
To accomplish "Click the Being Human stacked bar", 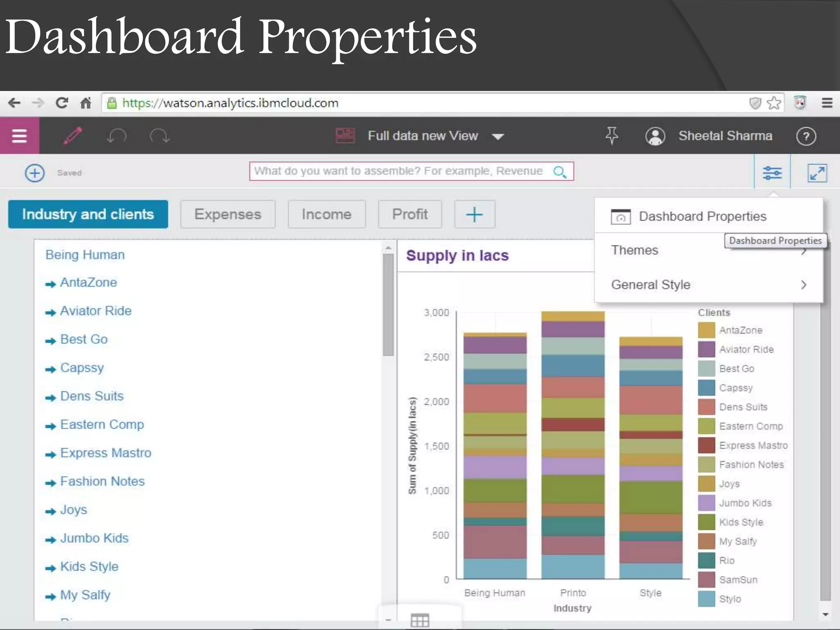I will 495,455.
